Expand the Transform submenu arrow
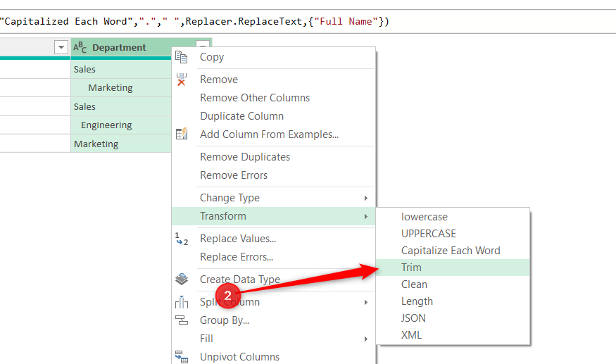The image size is (616, 364). click(x=366, y=216)
